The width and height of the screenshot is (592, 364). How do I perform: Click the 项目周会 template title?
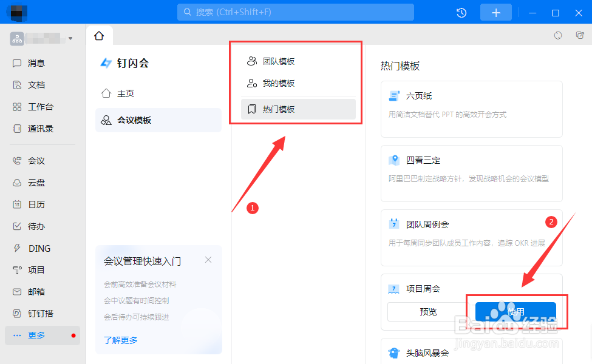point(423,289)
